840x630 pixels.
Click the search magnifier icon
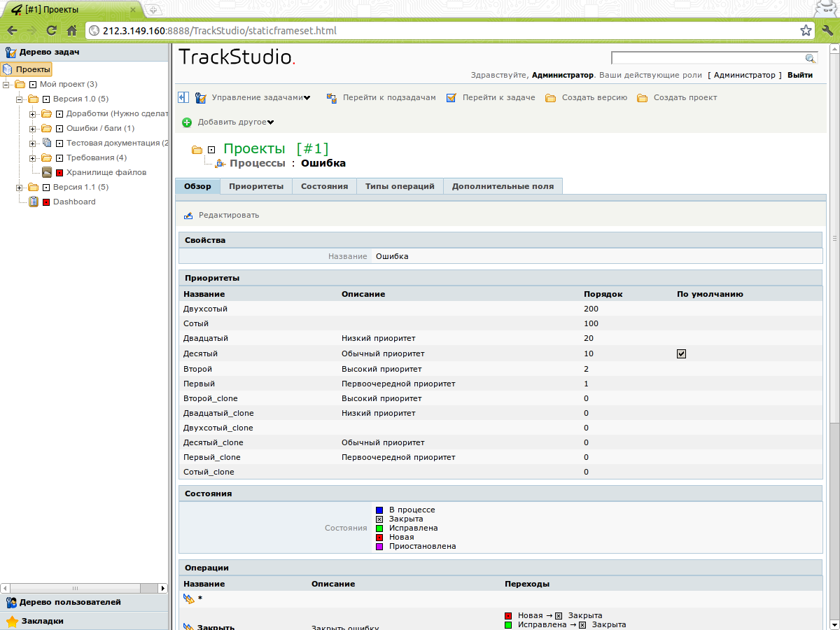coord(810,58)
